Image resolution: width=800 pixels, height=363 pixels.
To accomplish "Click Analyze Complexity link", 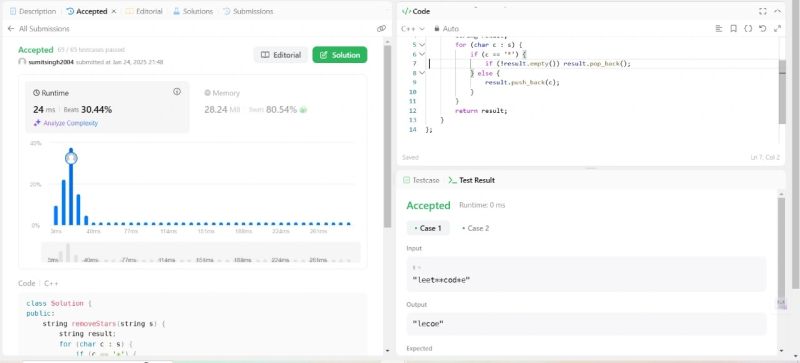I will [x=65, y=123].
